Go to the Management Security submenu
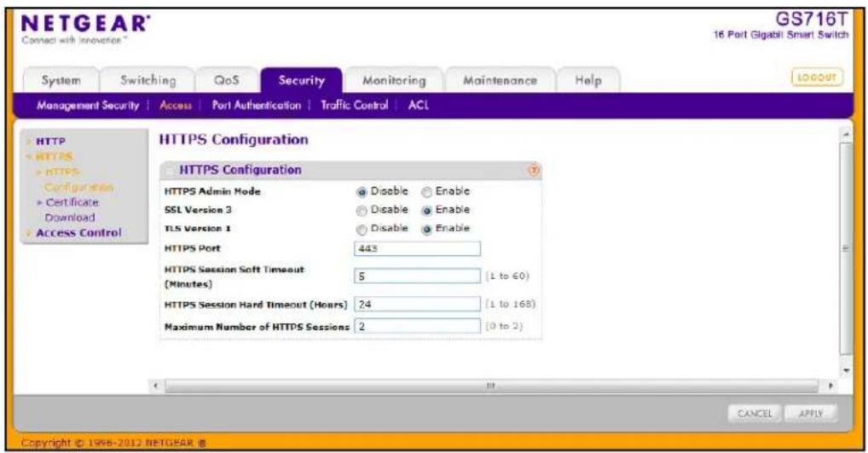 pyautogui.click(x=88, y=105)
